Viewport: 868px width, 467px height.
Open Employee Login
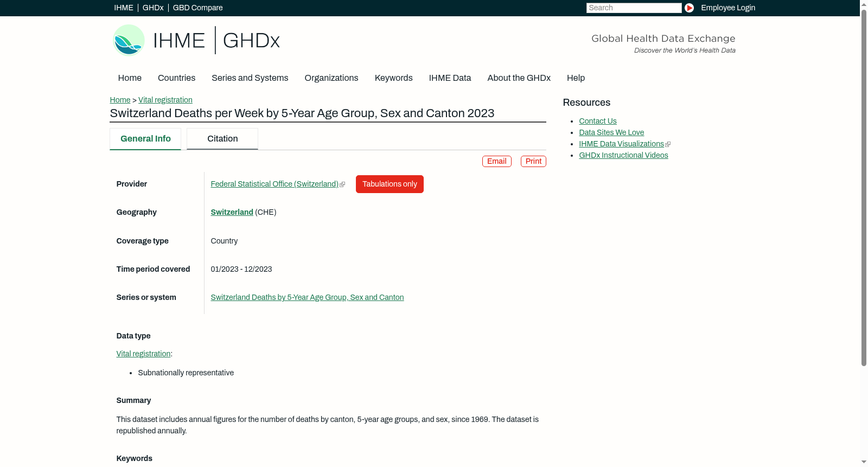(728, 8)
